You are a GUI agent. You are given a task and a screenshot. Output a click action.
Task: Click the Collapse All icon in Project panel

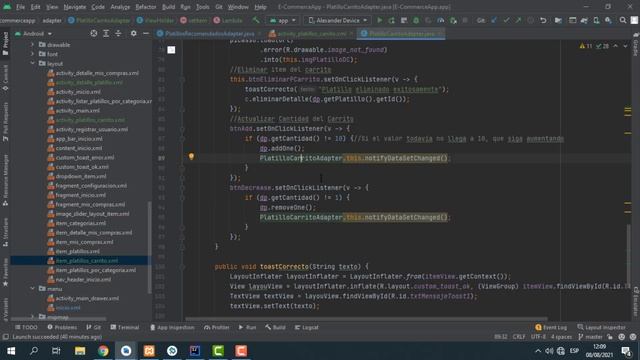tap(118, 33)
